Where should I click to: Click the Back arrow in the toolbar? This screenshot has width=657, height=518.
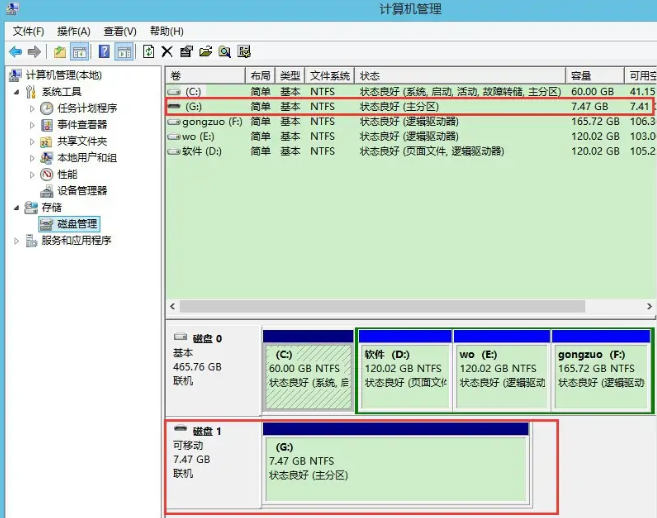(15, 52)
